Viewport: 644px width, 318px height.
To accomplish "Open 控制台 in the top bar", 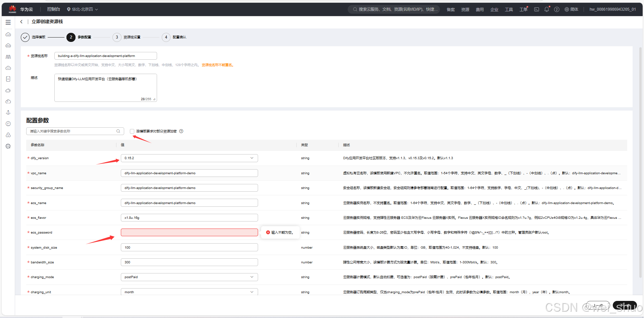I will click(53, 9).
